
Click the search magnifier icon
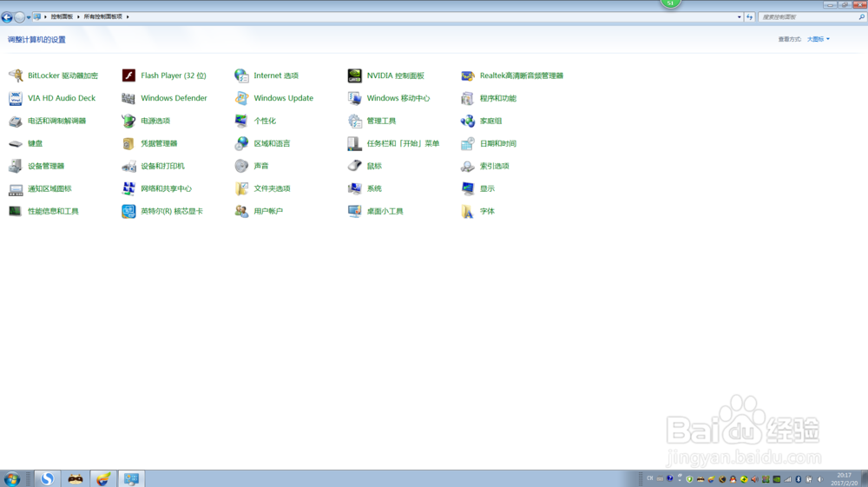(x=861, y=17)
